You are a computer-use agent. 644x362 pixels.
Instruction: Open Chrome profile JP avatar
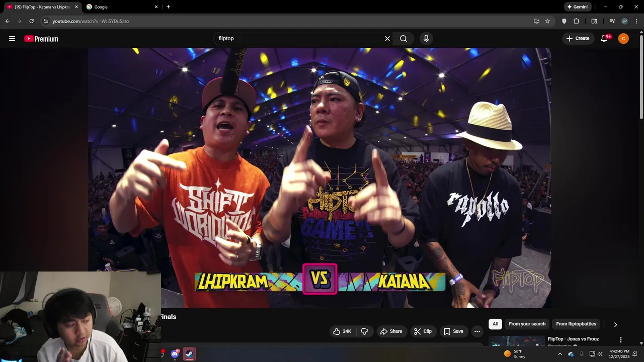tap(624, 21)
